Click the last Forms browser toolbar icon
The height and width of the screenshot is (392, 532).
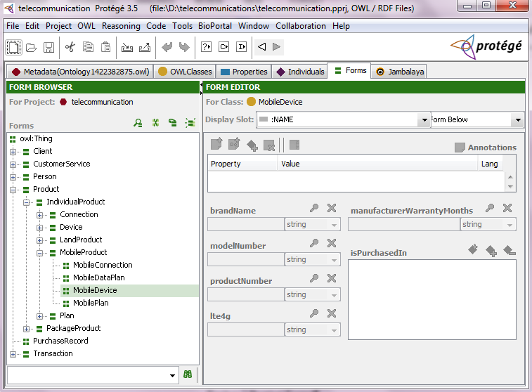(190, 123)
